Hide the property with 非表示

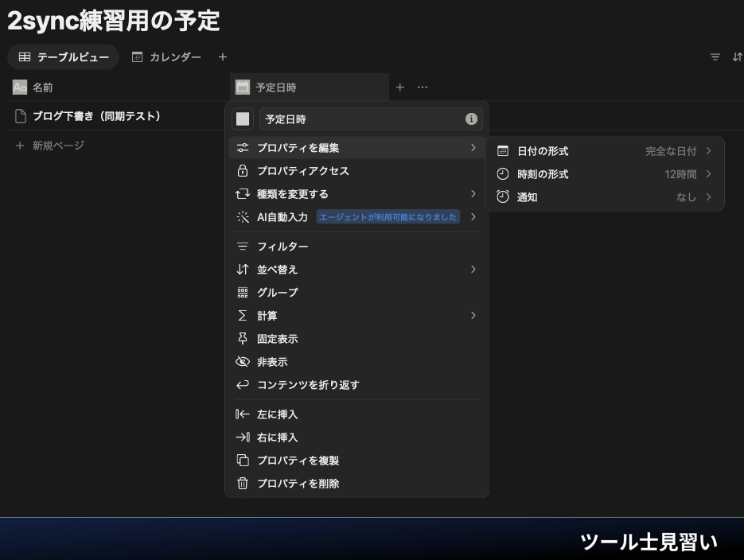click(356, 362)
